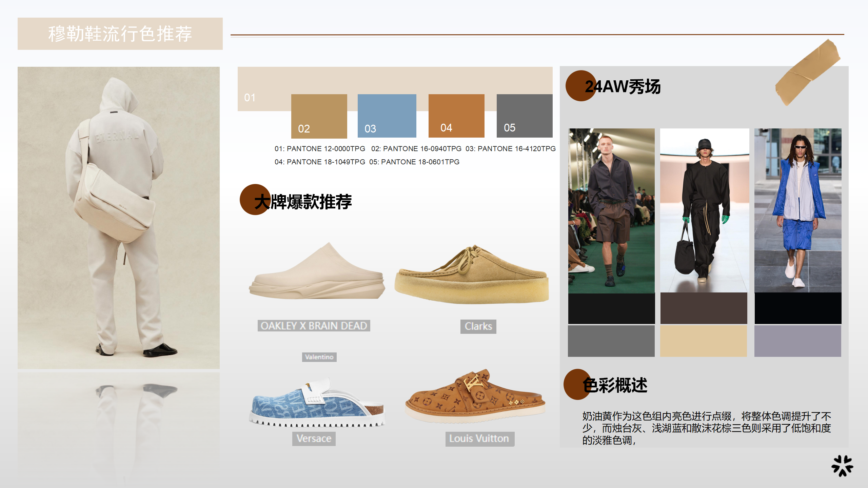
Task: Click the Valentino label
Action: [319, 357]
